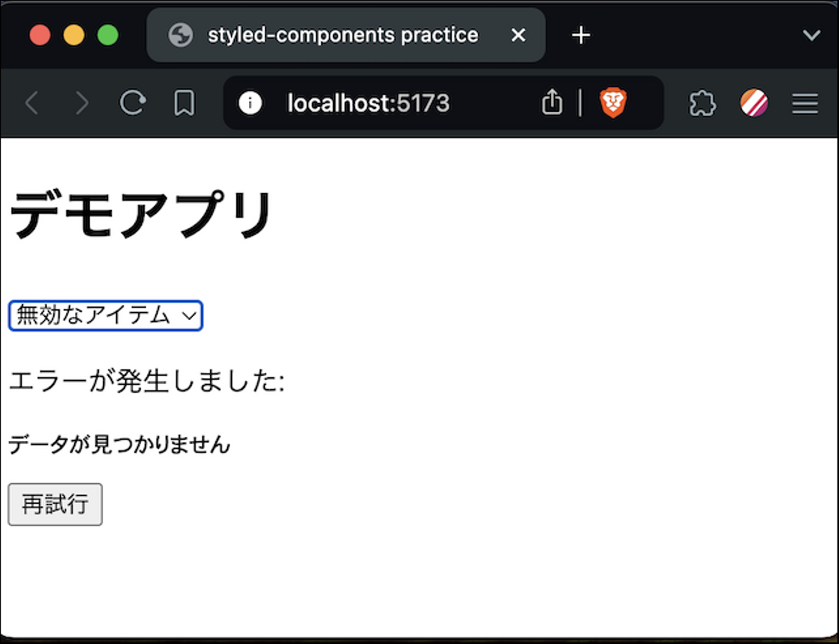839x644 pixels.
Task: Select the styled-components practice tab
Action: click(346, 36)
